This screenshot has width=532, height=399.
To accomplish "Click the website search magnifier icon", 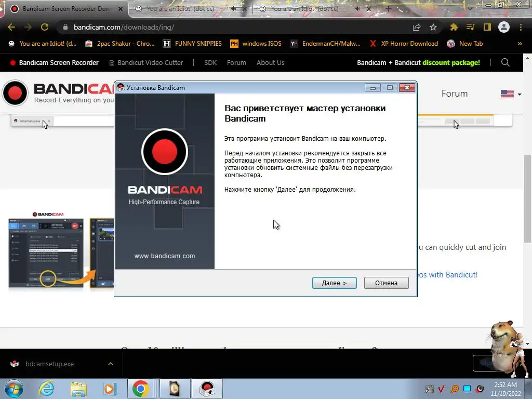I will [505, 62].
